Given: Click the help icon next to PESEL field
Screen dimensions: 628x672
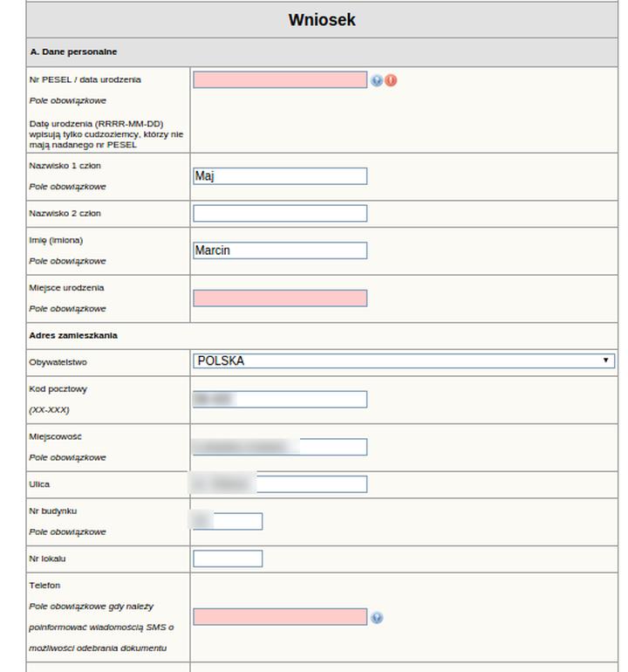Looking at the screenshot, I should [377, 80].
